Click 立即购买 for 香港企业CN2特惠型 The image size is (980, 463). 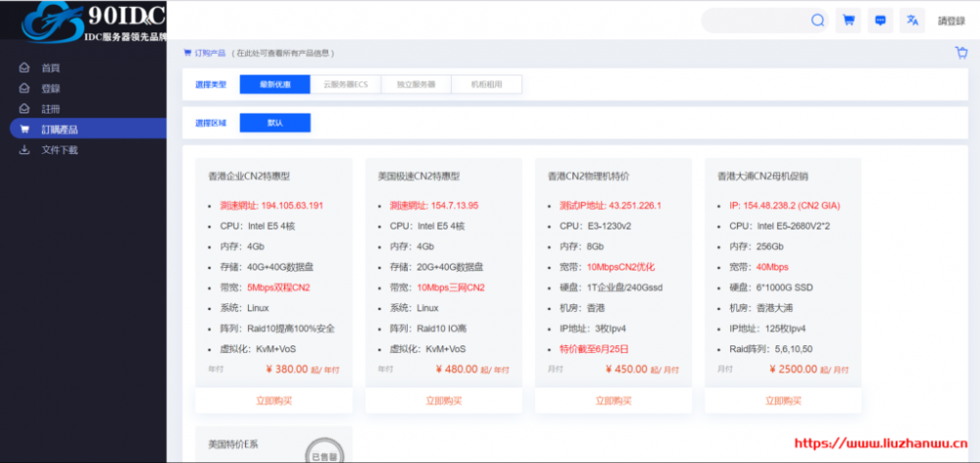(273, 400)
